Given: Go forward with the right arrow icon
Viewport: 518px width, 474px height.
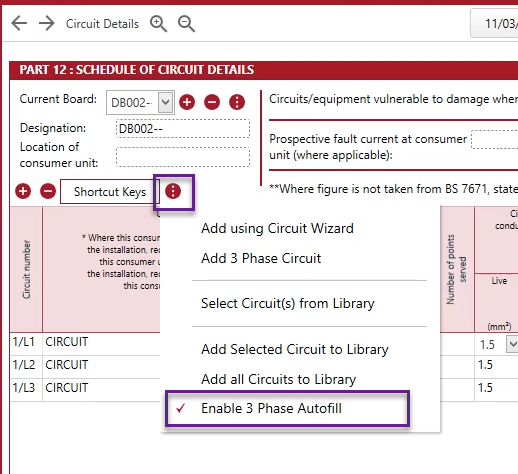Looking at the screenshot, I should click(47, 24).
